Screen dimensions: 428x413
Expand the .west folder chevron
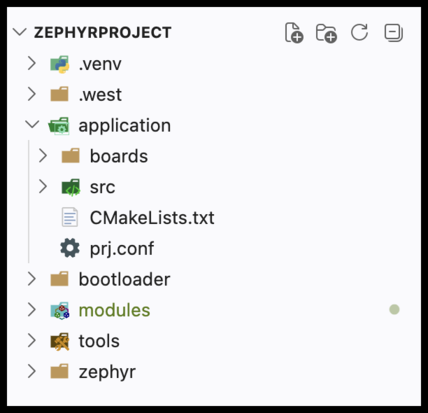[x=32, y=94]
